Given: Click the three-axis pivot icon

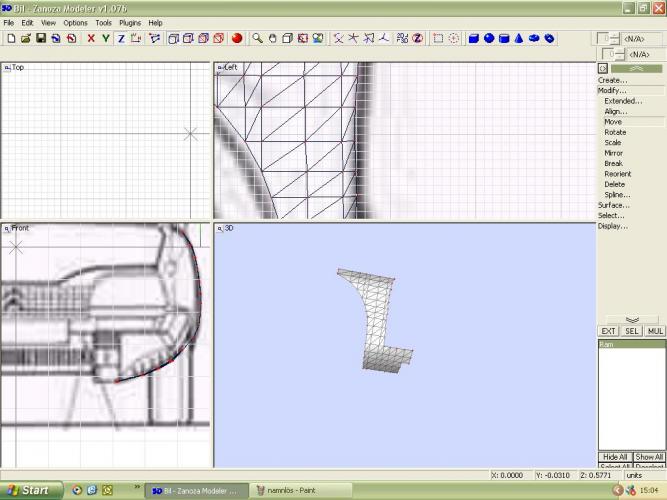Looking at the screenshot, I should coord(384,39).
